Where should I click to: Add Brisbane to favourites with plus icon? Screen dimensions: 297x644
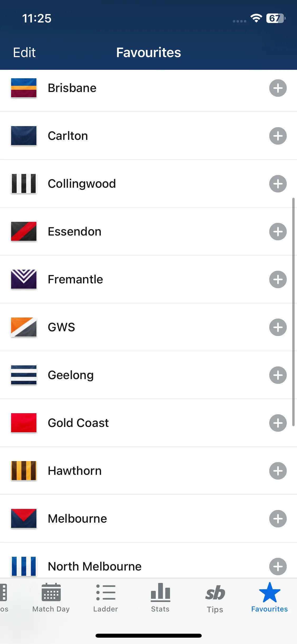(278, 88)
